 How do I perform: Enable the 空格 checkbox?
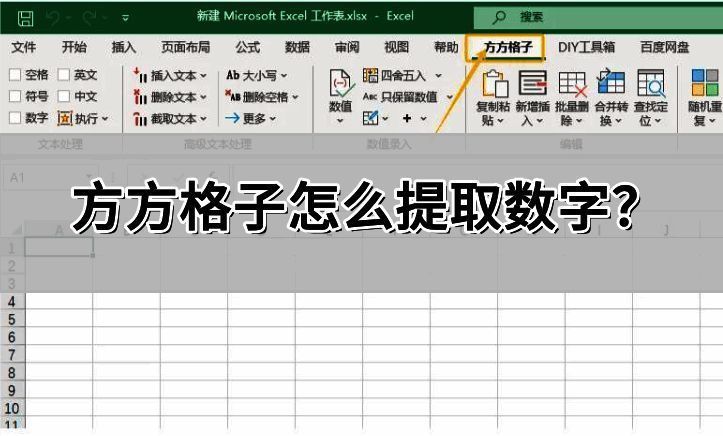coord(15,75)
